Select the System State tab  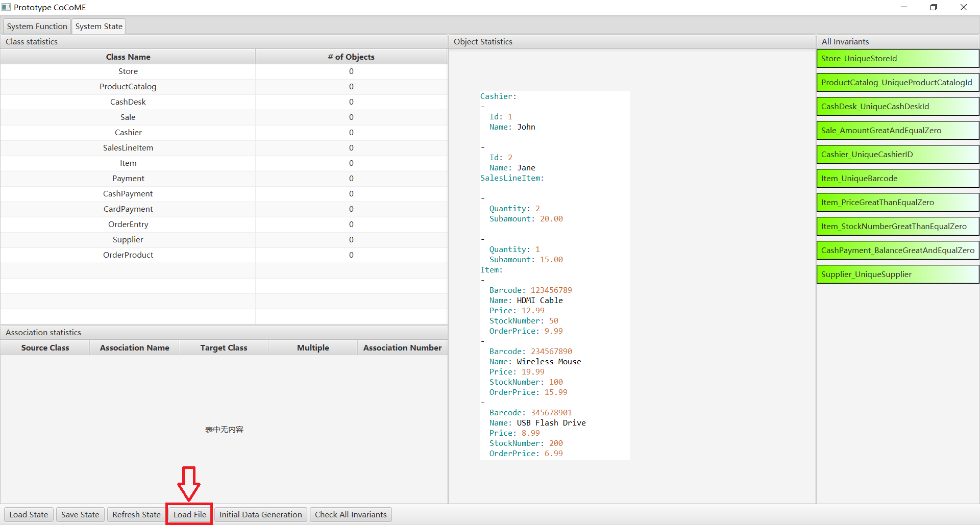coord(99,27)
